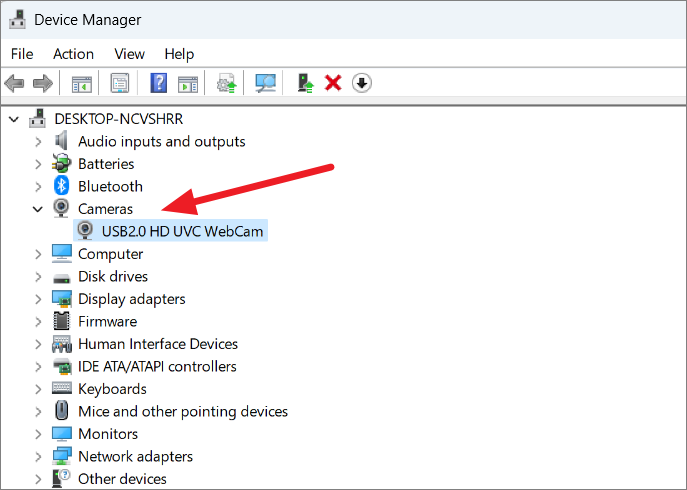Open the View menu
687x490 pixels.
click(x=129, y=54)
